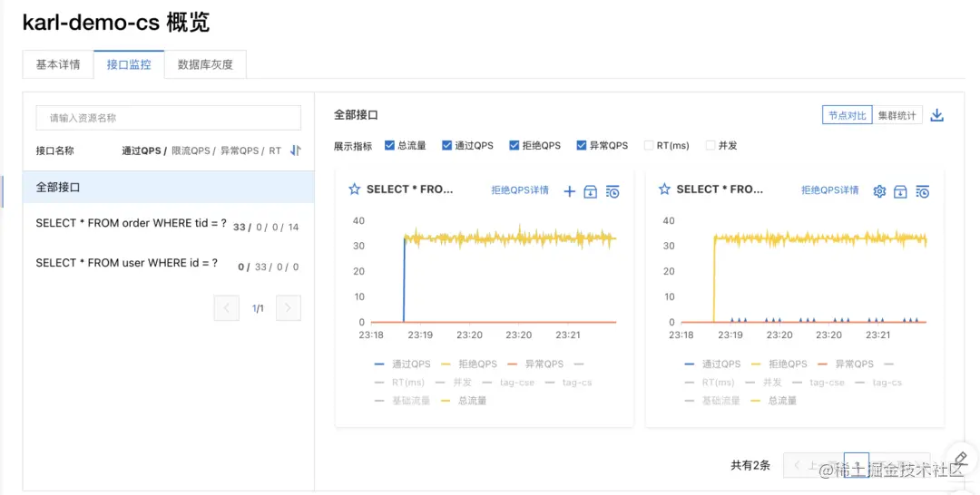This screenshot has width=980, height=495.
Task: Open 拒绝QPS详情 on first chart
Action: (520, 190)
